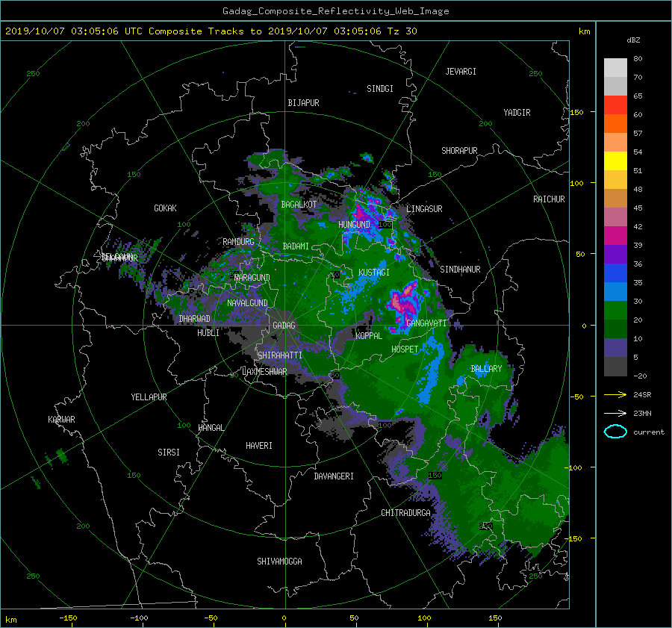Pick the magenta 39 dBZ color swatch

pyautogui.click(x=615, y=235)
